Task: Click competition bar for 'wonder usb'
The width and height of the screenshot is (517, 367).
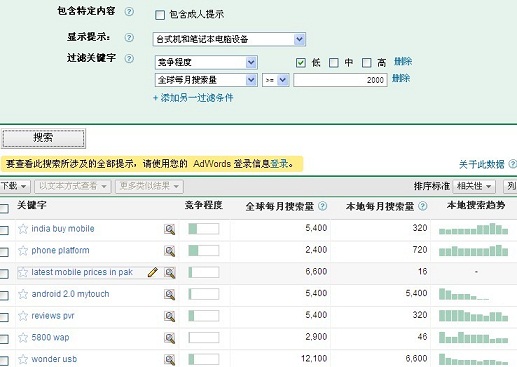Action: point(204,359)
